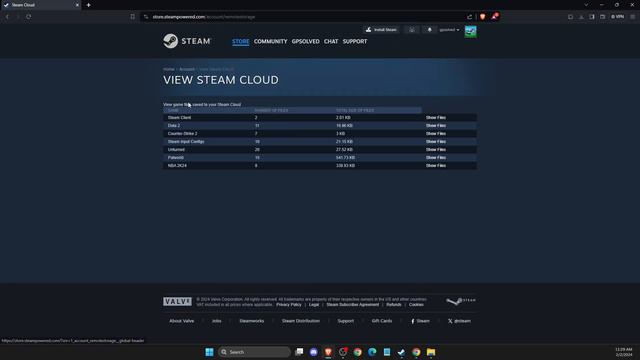This screenshot has height=360, width=640.
Task: Open the Steamworks footer link
Action: (251, 321)
